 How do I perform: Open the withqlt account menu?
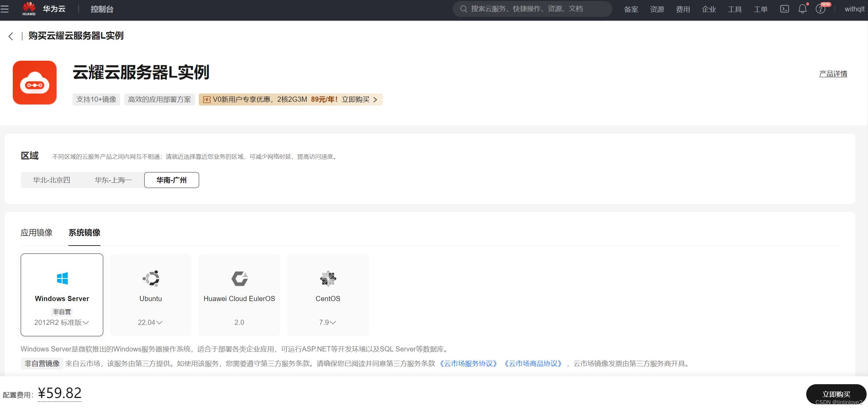[x=855, y=9]
